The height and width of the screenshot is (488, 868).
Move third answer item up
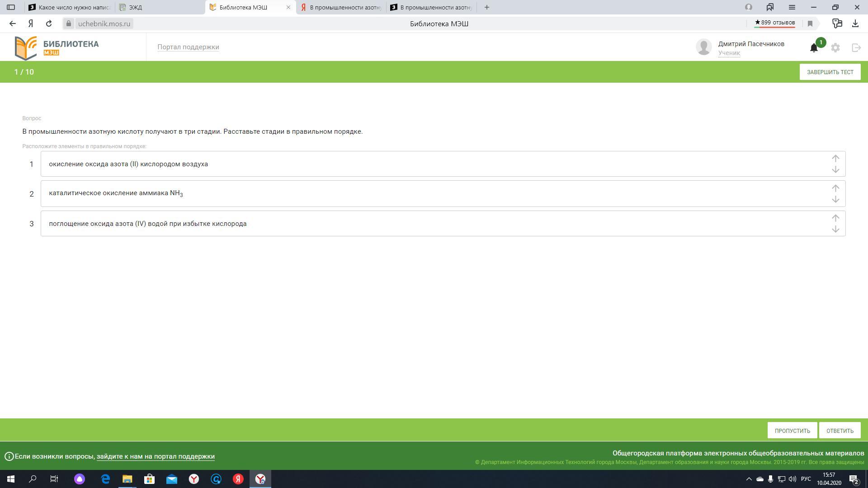pyautogui.click(x=835, y=218)
